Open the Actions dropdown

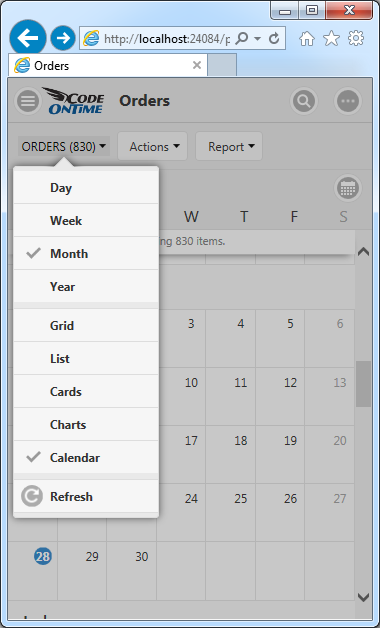click(153, 147)
